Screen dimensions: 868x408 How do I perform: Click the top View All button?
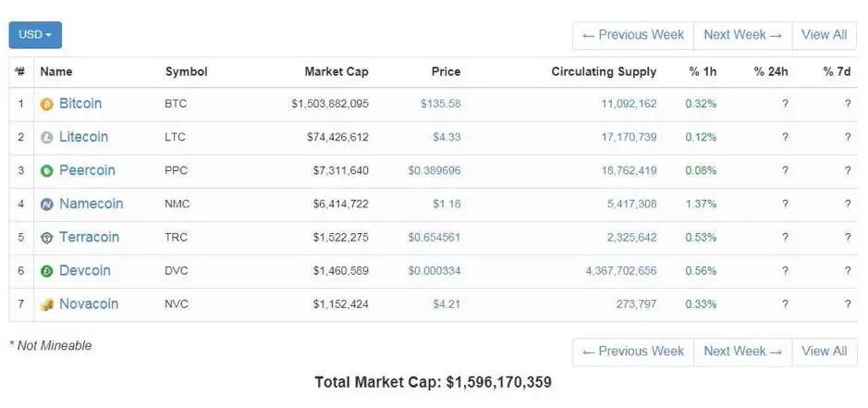pos(824,35)
